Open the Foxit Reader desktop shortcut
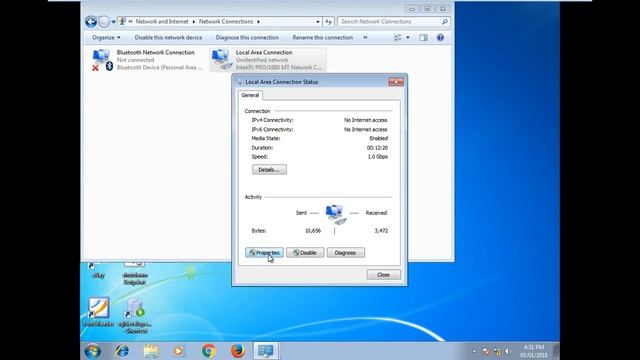640x360 pixels. click(98, 312)
